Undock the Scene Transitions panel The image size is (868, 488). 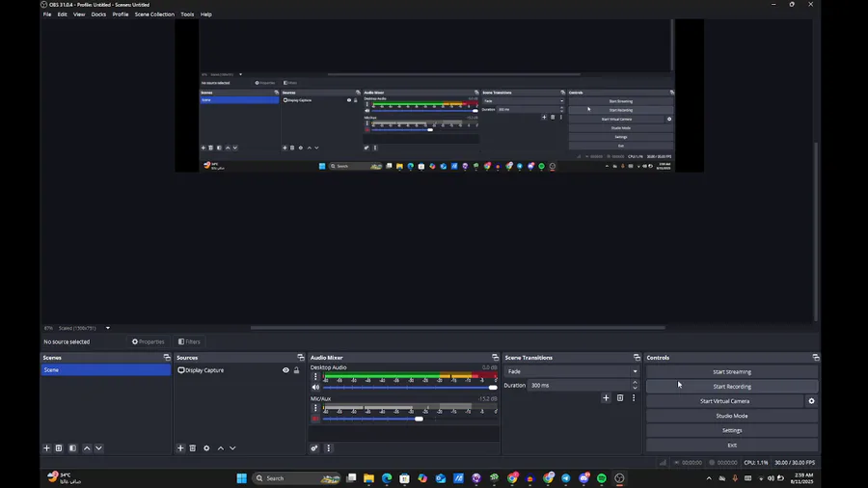pos(637,358)
